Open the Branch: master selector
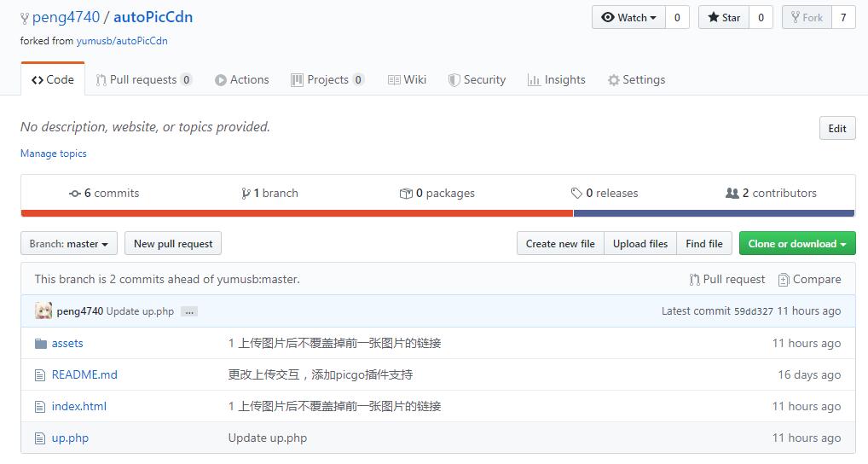 69,244
